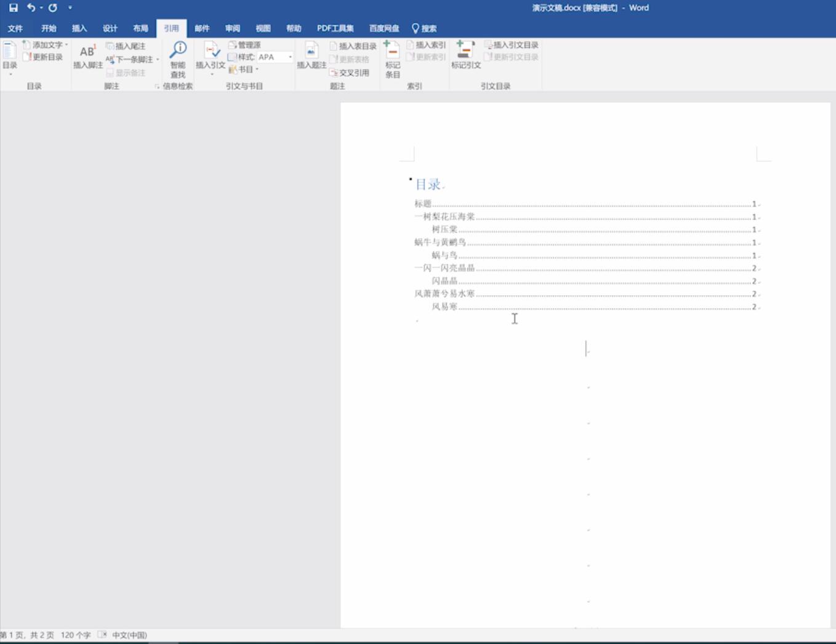Image resolution: width=836 pixels, height=644 pixels.
Task: Open 智能查找 smart lookup
Action: [x=178, y=60]
